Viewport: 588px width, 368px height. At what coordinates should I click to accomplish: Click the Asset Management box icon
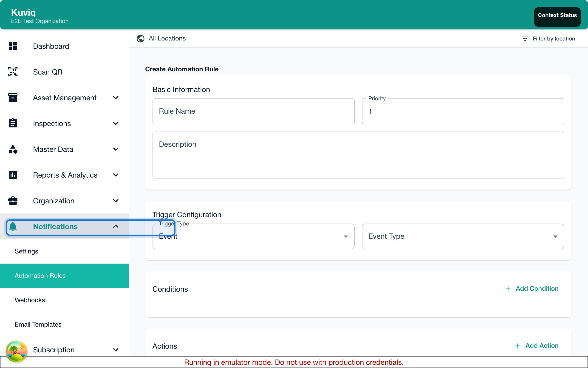[13, 98]
